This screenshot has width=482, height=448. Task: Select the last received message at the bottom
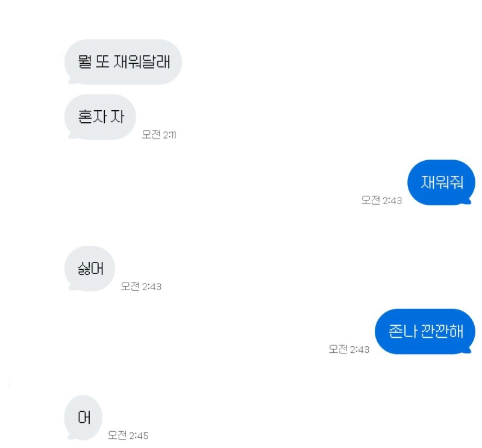pos(83,417)
